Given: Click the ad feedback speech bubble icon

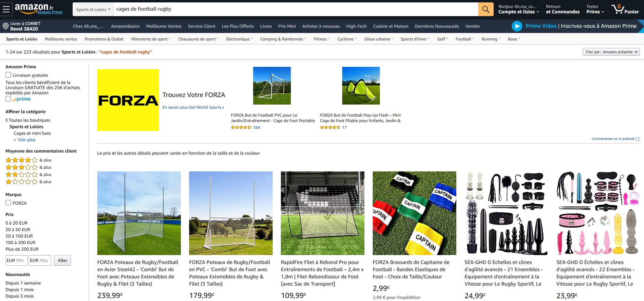Looking at the screenshot, I should click(637, 139).
